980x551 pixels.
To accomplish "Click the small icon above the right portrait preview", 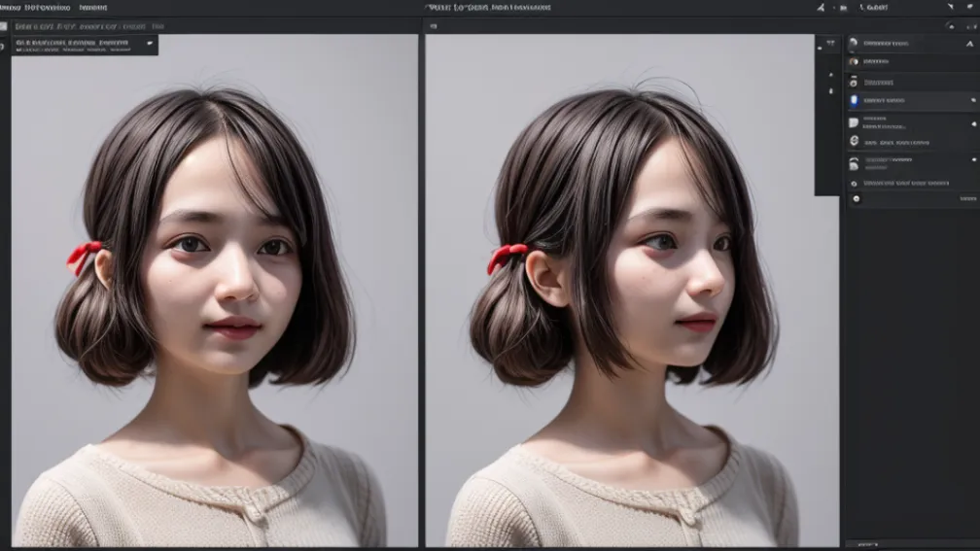I will point(433,27).
